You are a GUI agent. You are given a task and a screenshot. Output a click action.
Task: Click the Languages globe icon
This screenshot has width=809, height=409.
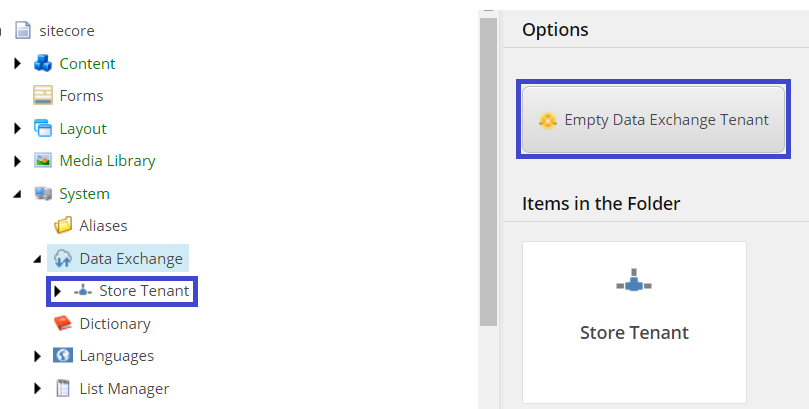tap(63, 355)
